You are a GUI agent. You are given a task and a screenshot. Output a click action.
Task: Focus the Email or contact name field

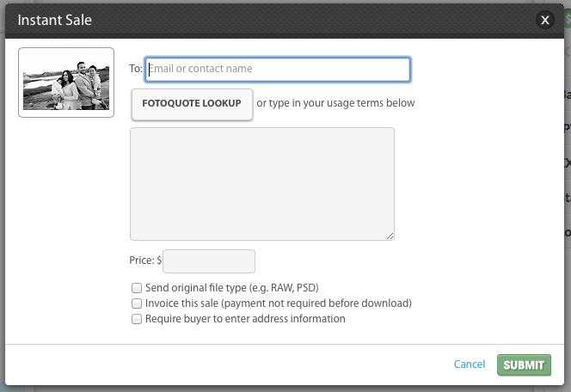[x=278, y=69]
